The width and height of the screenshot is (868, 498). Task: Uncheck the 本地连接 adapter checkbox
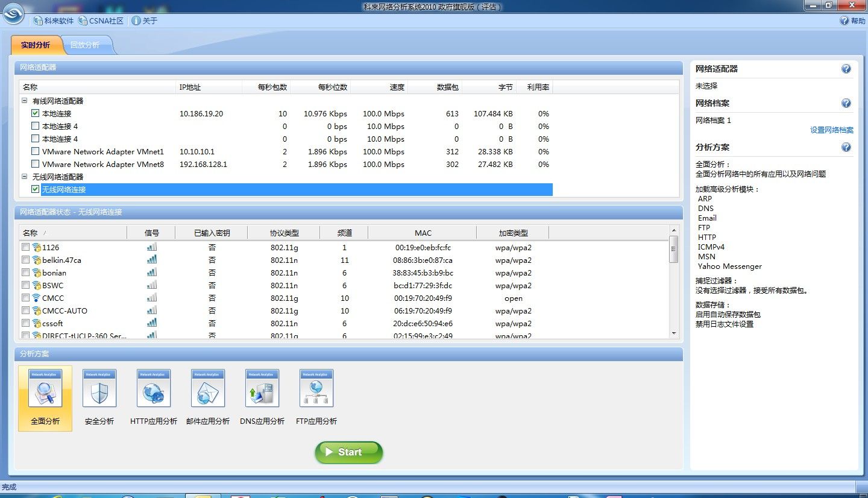[x=35, y=113]
